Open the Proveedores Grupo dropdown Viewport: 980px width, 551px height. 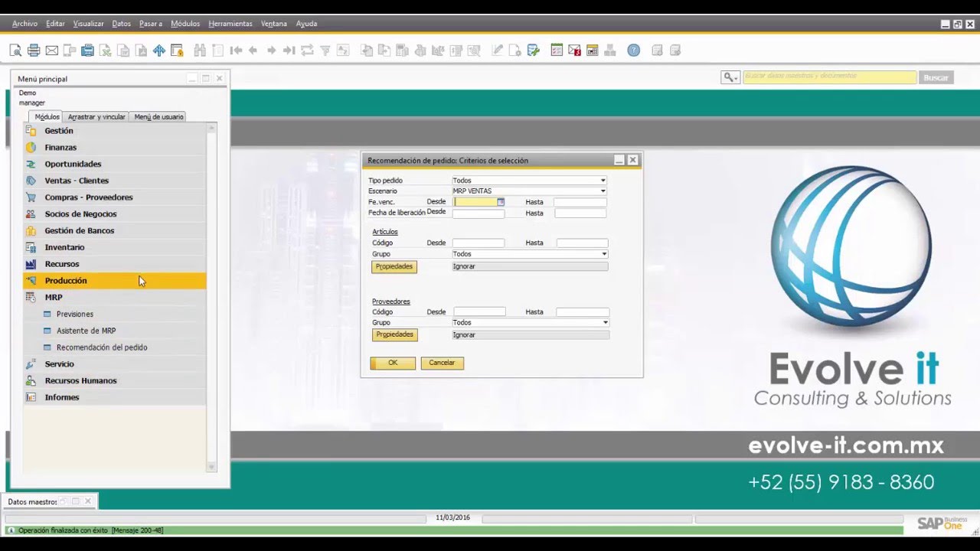click(606, 323)
